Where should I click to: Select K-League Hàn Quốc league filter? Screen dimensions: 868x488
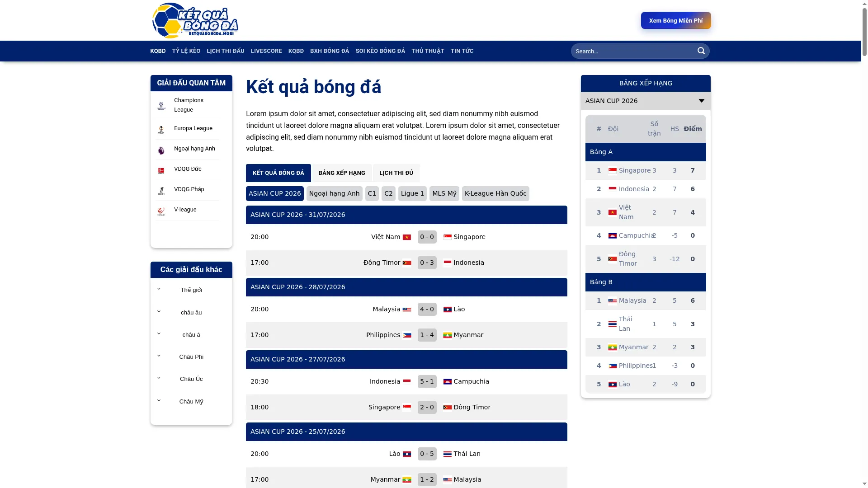point(495,193)
